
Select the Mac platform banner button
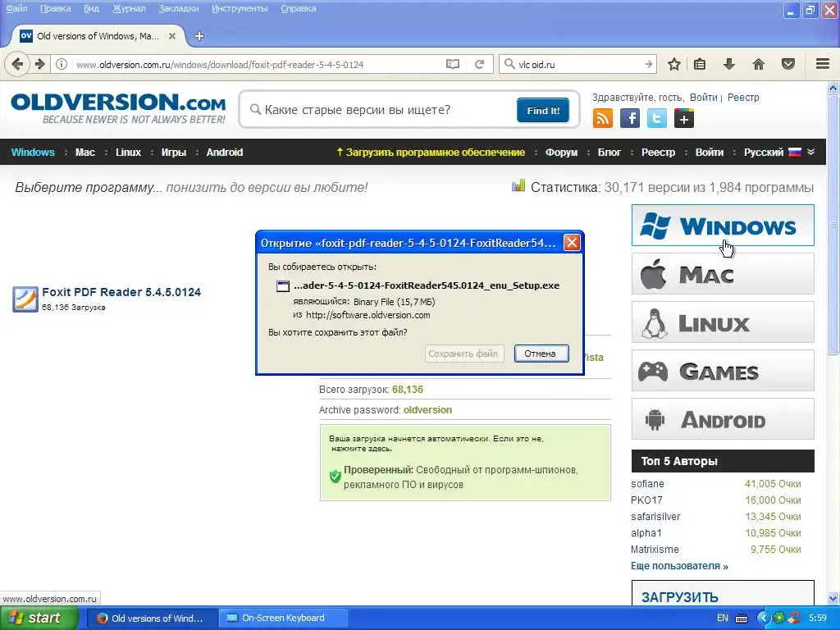723,274
